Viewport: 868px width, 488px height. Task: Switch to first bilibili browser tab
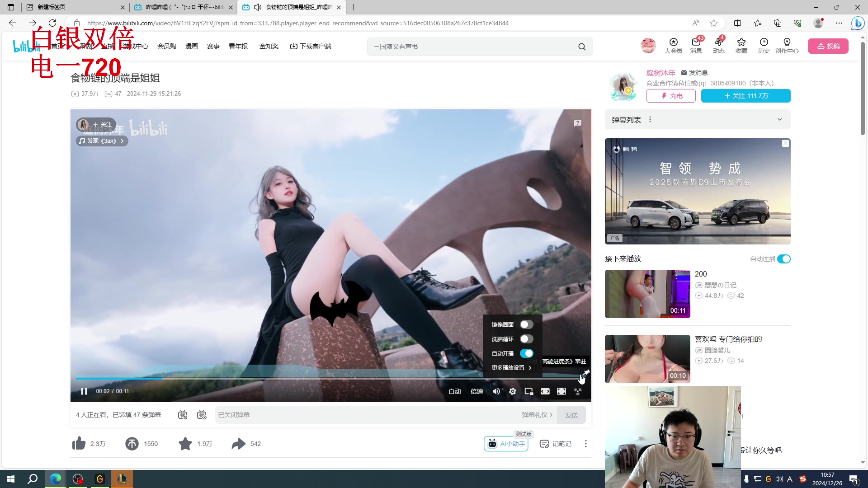point(184,7)
